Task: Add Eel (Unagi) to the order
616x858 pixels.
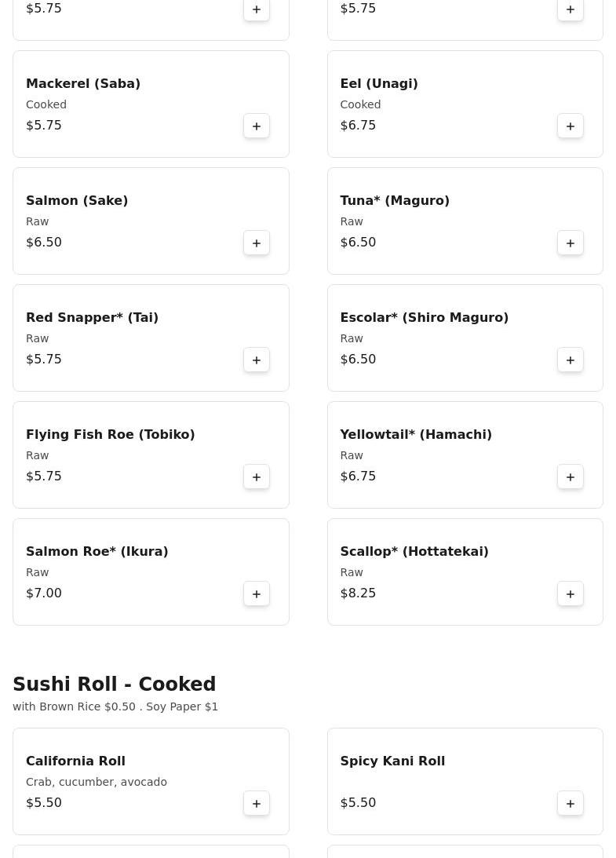Action: pos(570,126)
